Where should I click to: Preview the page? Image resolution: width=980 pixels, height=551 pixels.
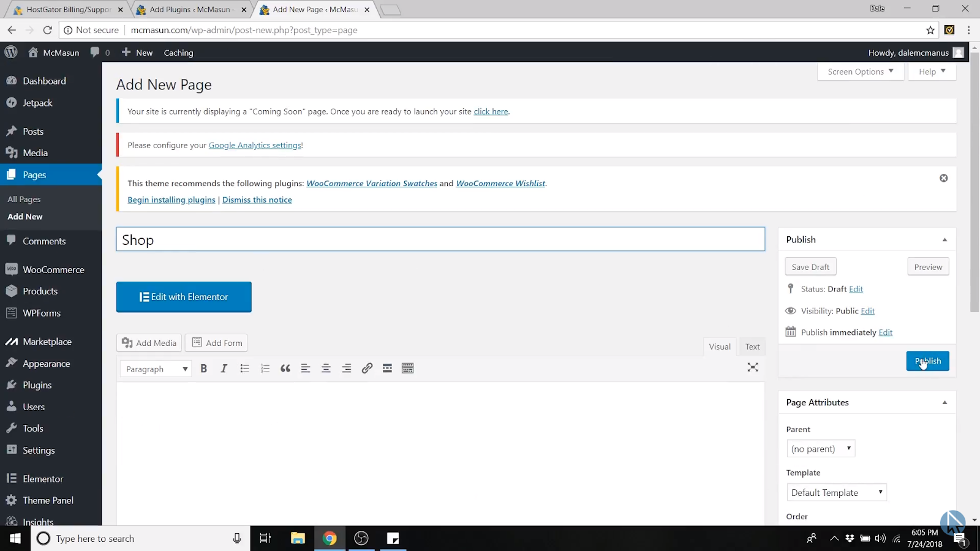[928, 267]
